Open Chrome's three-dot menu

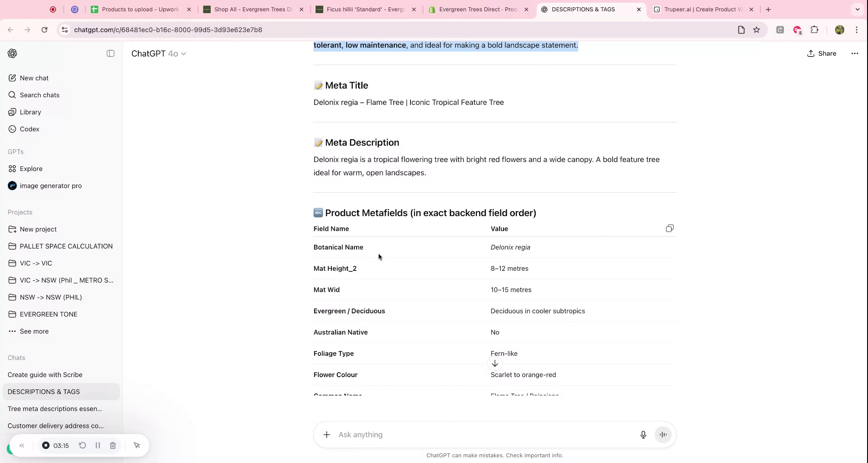tap(857, 30)
